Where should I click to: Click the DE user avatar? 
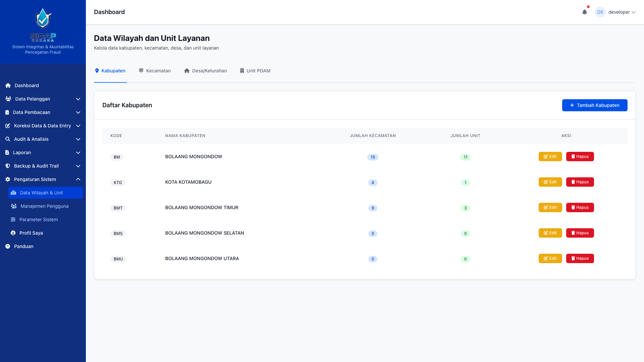point(600,12)
